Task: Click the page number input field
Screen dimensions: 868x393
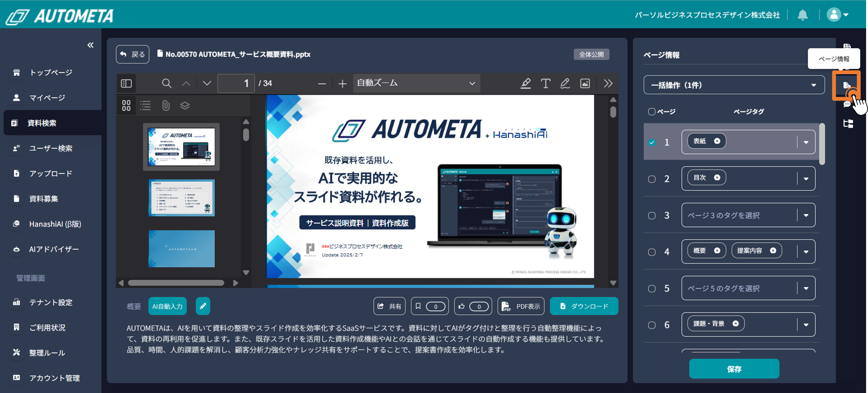Action: (x=236, y=83)
